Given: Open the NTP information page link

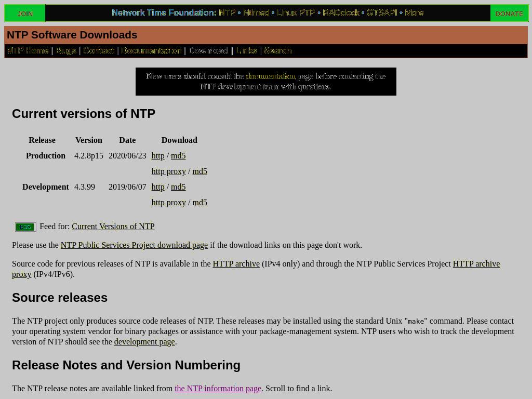Looking at the screenshot, I should click(x=218, y=389).
